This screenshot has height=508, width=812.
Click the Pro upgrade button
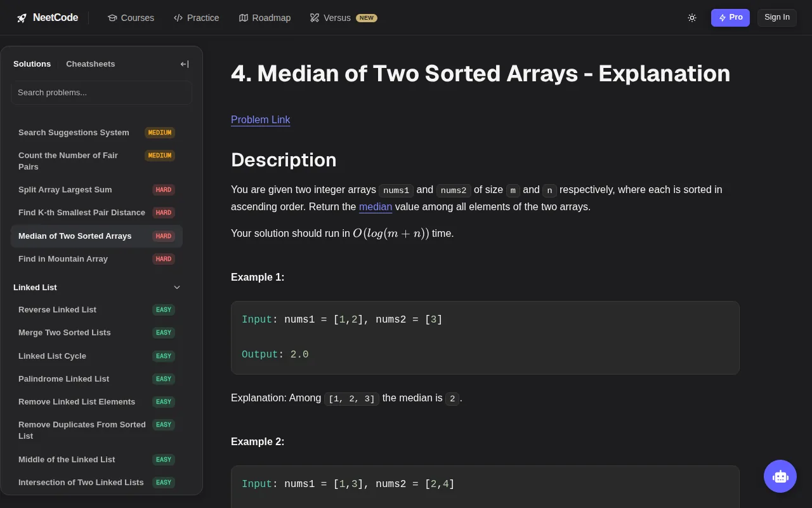pyautogui.click(x=730, y=18)
